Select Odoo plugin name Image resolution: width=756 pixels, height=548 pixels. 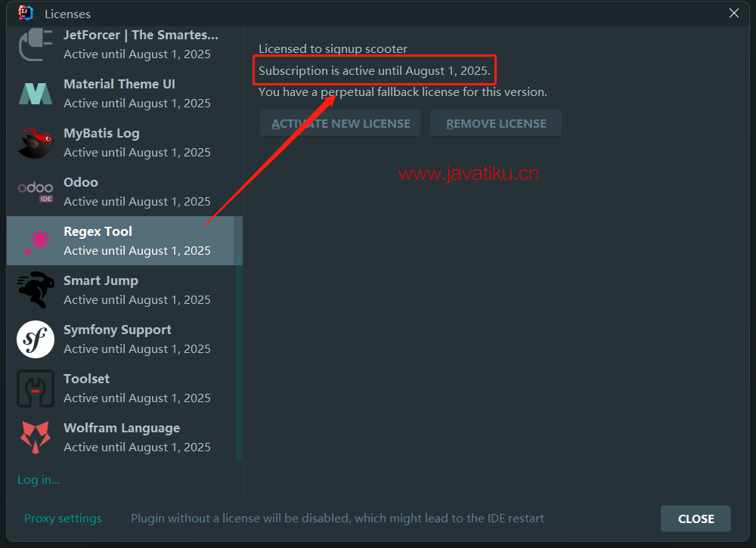pyautogui.click(x=81, y=183)
